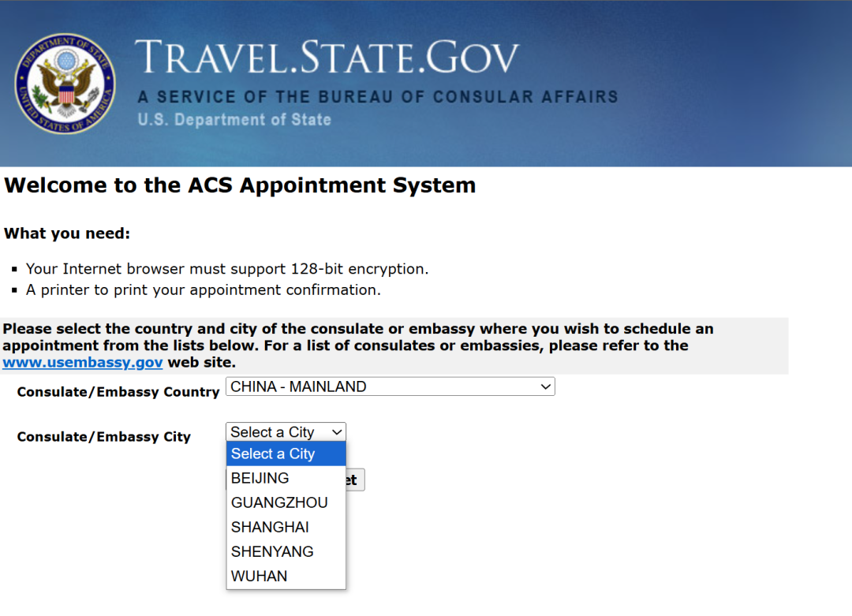Click the 'Welcome to the ACS Appointment System' heading
Image resolution: width=852 pixels, height=616 pixels.
(x=240, y=185)
